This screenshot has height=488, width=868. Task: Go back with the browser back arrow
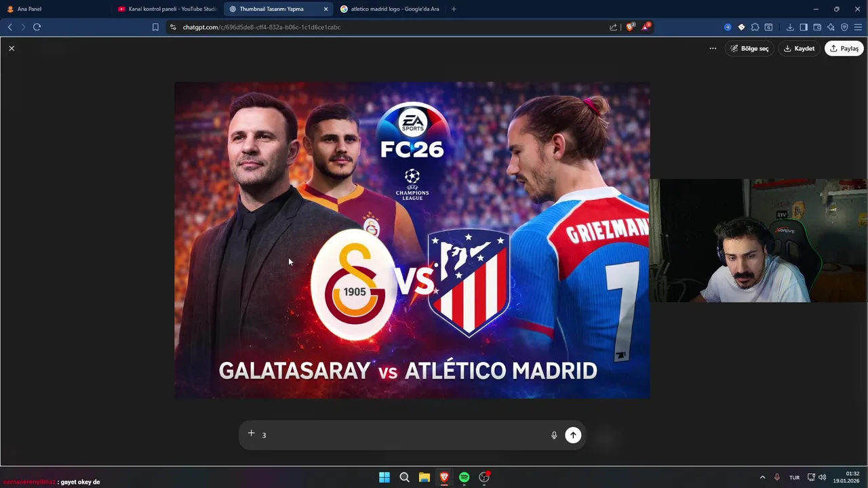point(9,27)
